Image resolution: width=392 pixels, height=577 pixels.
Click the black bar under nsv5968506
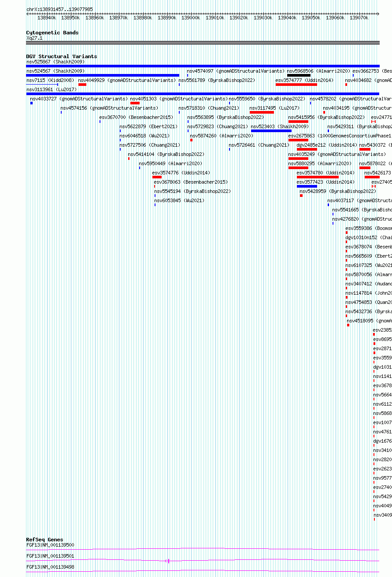pos(299,75)
